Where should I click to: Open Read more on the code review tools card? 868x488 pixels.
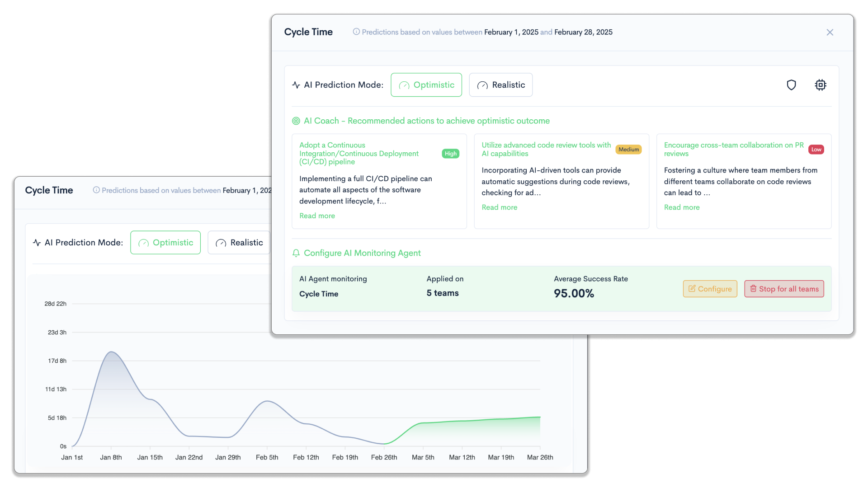tap(500, 207)
